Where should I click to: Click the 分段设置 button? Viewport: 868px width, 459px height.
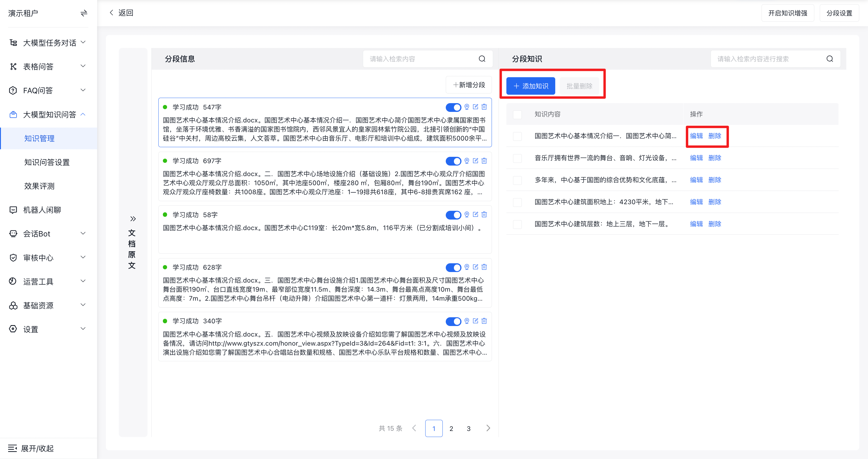(839, 13)
